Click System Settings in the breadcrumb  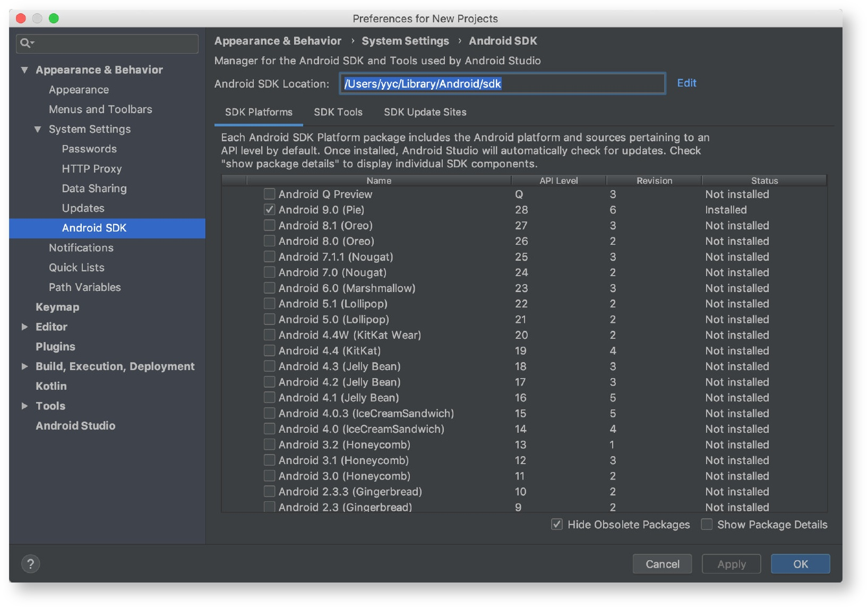(405, 41)
